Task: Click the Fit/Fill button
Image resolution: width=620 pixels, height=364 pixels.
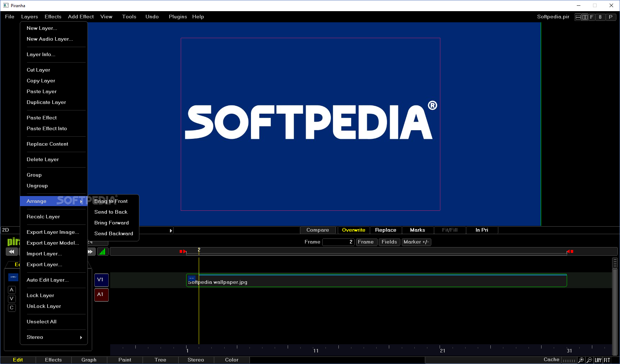Action: (450, 230)
